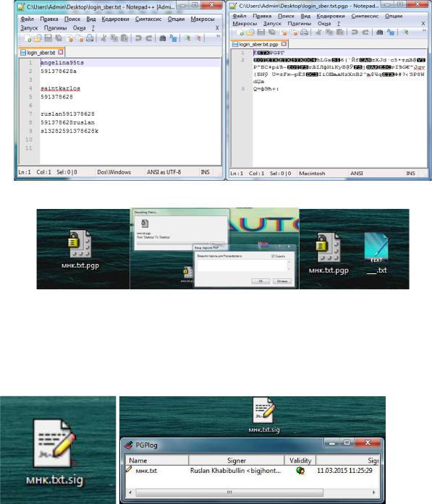
Task: Click Save All icon in login_sber.txt window
Action: pyautogui.click(x=59, y=38)
